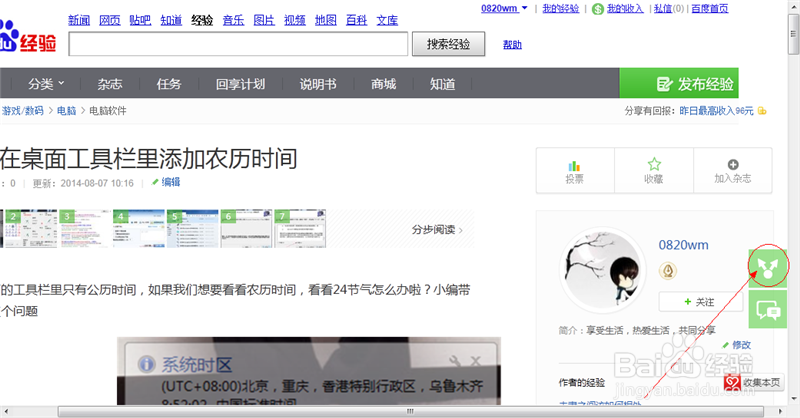
Task: Click into the search text box
Action: click(x=238, y=44)
